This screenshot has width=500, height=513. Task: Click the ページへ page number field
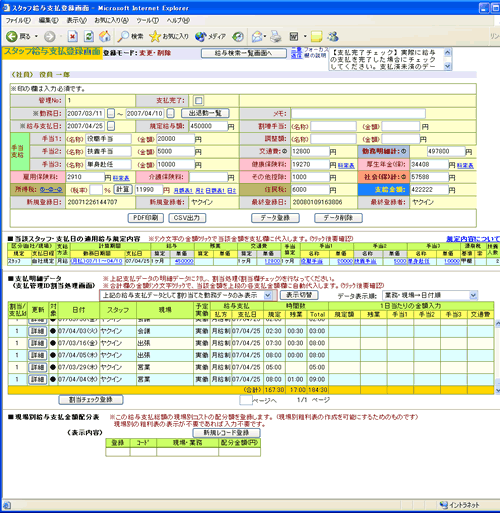pos(246,400)
